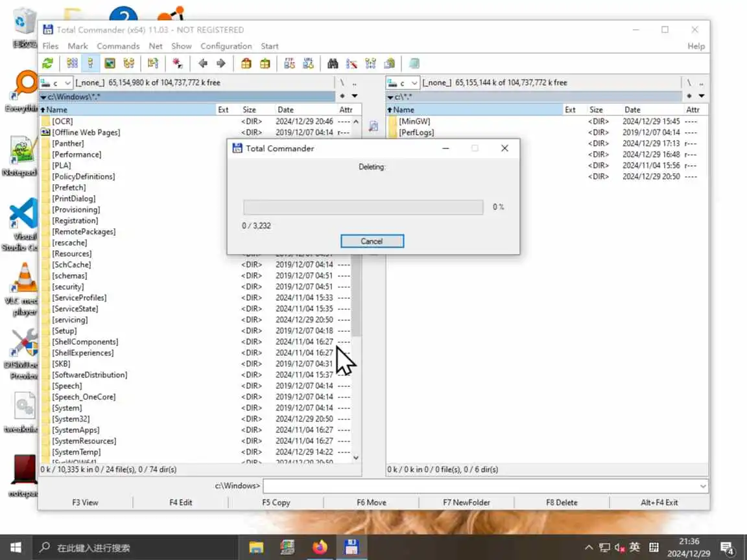Open the Net menu
Screen dimensions: 747x560
156,46
